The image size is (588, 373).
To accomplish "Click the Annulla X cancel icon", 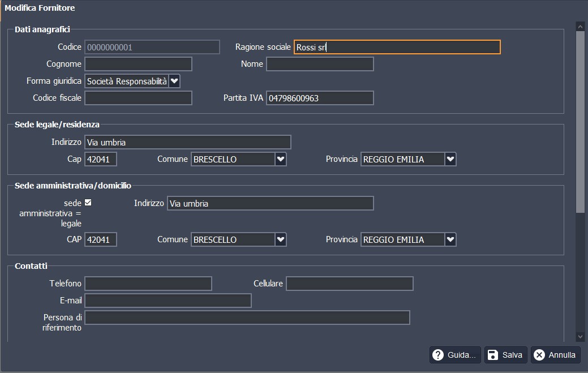I will [539, 355].
